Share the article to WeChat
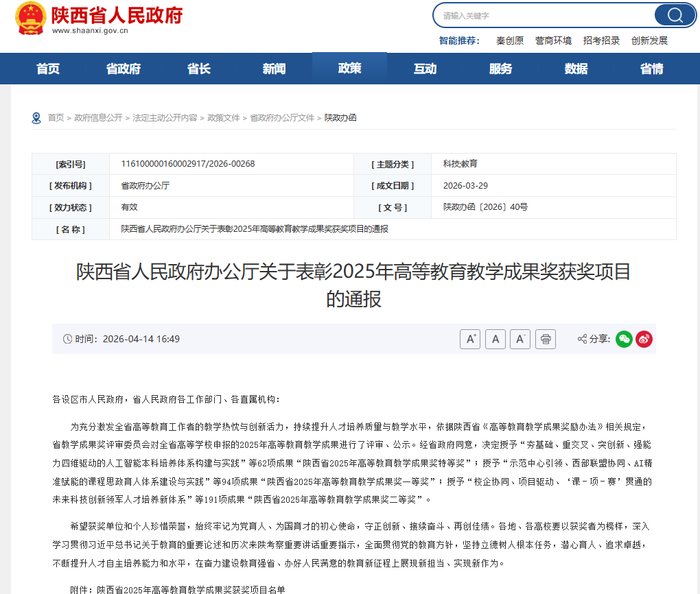The image size is (700, 594). [624, 339]
